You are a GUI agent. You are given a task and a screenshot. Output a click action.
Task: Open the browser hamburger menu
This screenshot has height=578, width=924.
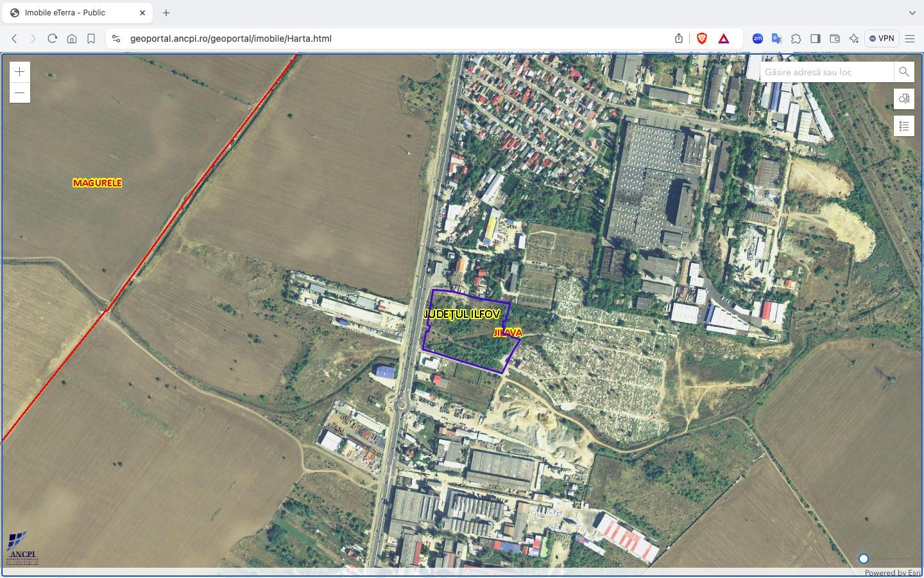911,38
